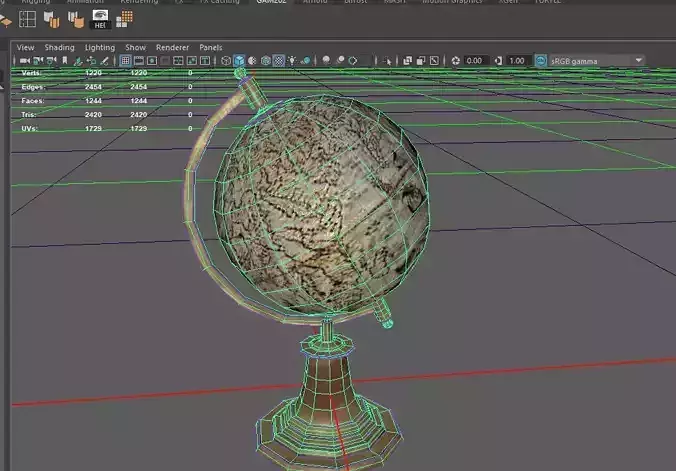Open the Panels menu
Screen dimensions: 676x471
211,47
